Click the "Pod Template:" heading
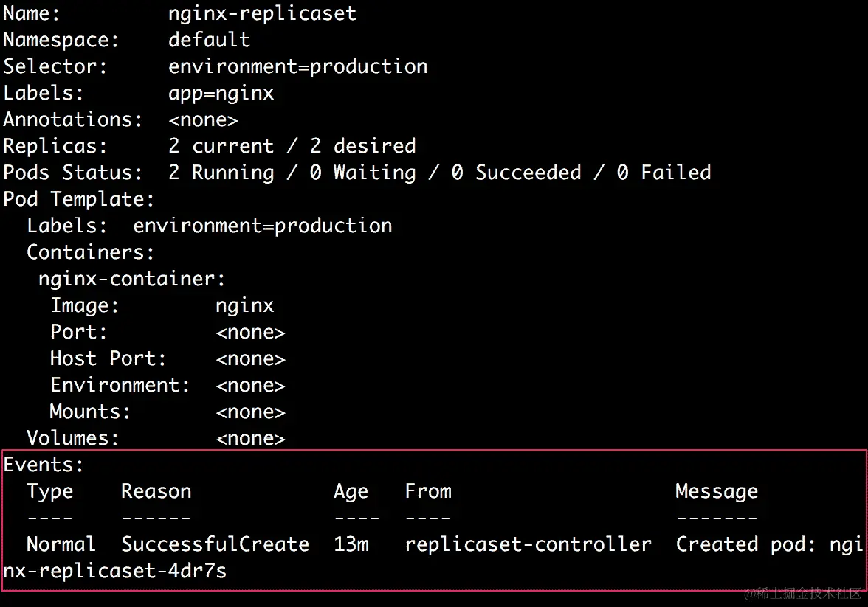The width and height of the screenshot is (868, 607). pyautogui.click(x=79, y=199)
